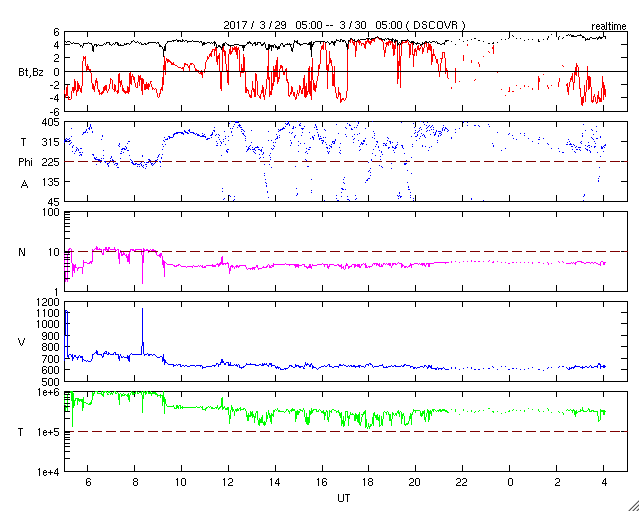This screenshot has height=512, width=640.
Task: Click the '500' tick on the V axis
Action: point(51,383)
